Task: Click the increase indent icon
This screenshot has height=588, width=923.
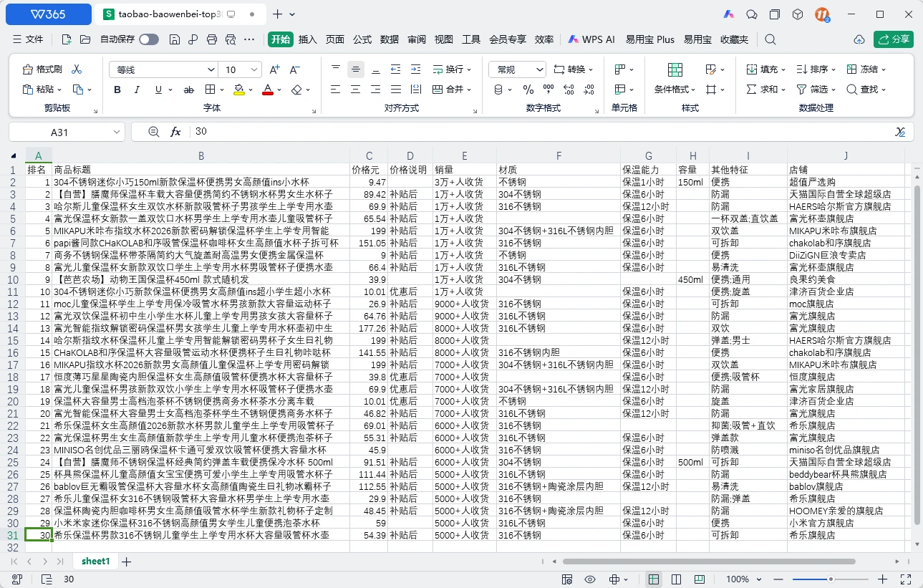Action: [416, 69]
